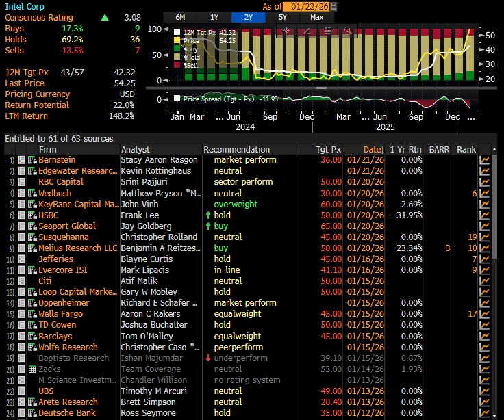Viewport: 504px width, 420px height.
Task: Open locked report icon for Wedbush
Action: click(32, 194)
